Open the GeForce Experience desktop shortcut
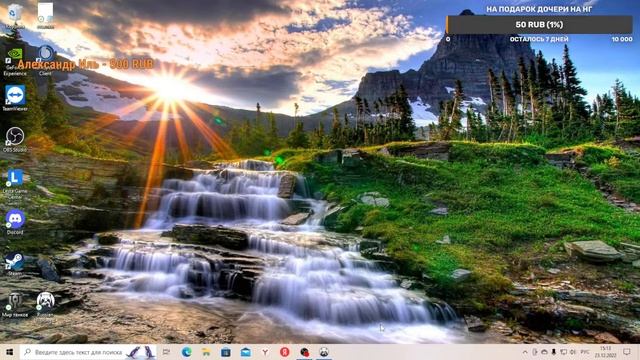Viewport: 640px width, 360px height. coord(15,60)
